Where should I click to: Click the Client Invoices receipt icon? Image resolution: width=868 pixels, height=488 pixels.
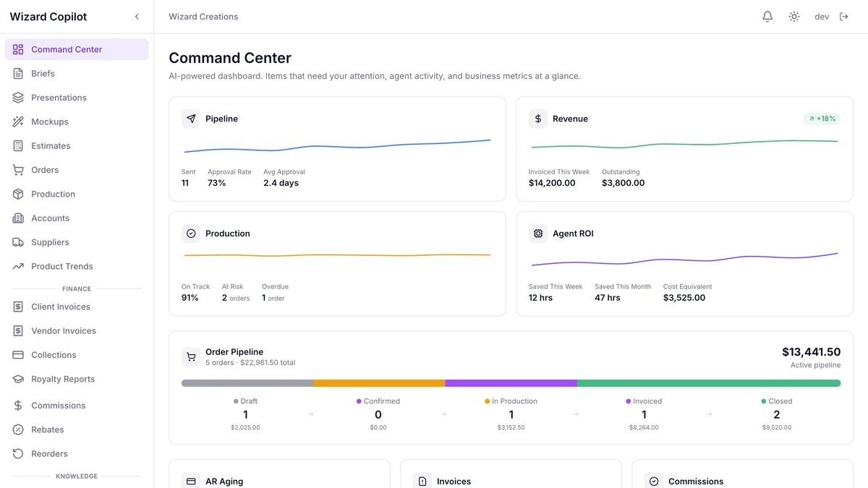pyautogui.click(x=18, y=307)
